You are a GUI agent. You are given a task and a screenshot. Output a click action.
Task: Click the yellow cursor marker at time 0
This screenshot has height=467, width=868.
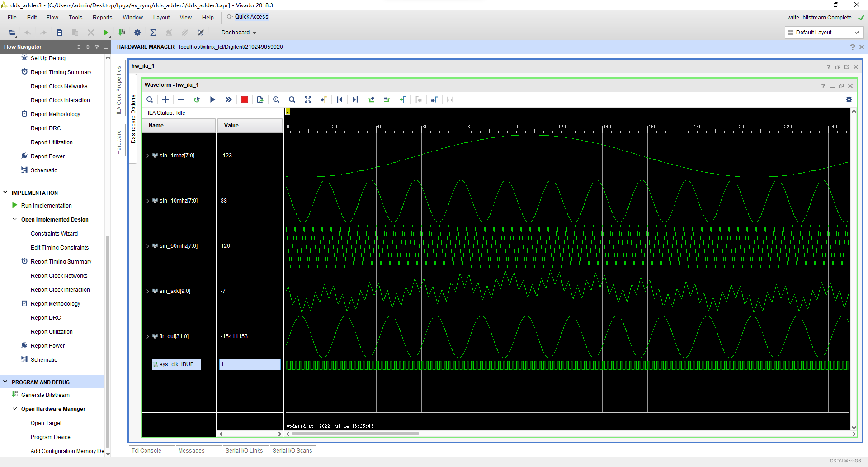point(288,111)
